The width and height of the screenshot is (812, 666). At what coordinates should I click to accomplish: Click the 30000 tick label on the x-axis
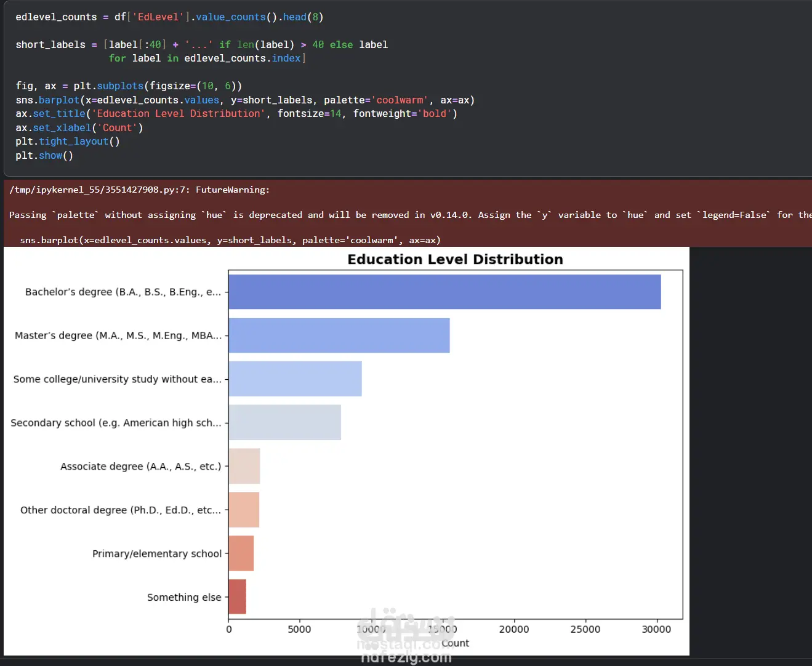pos(657,629)
